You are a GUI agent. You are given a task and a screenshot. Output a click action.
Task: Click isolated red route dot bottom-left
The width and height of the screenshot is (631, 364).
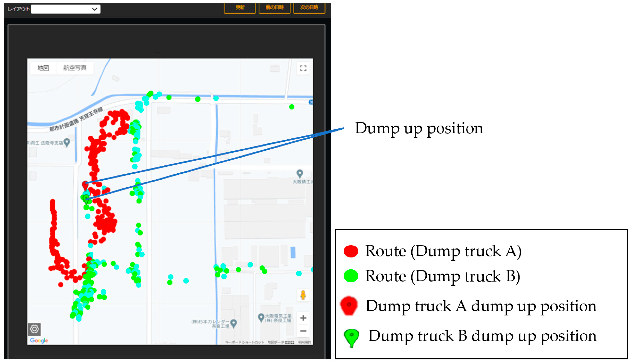[x=61, y=284]
